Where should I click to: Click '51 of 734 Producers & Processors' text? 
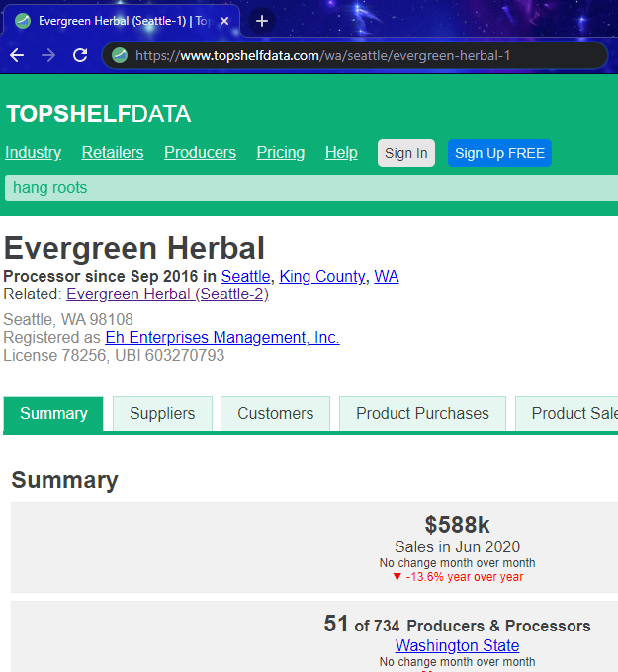[x=457, y=624]
